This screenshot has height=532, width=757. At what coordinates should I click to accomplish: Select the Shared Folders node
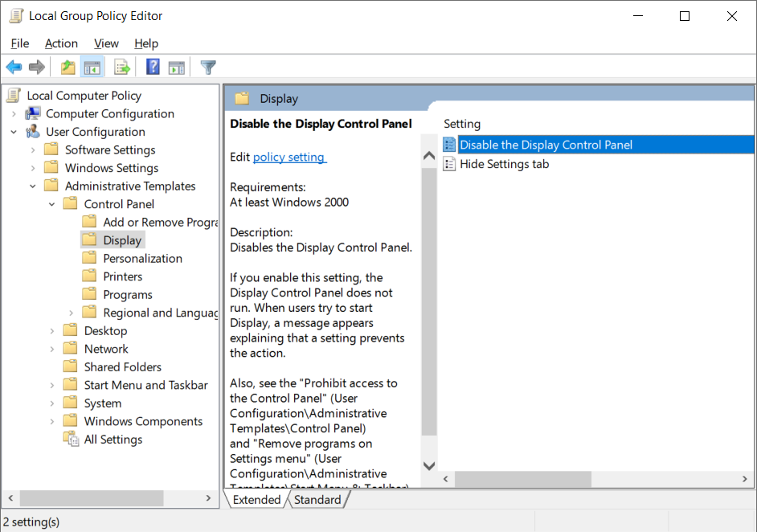tap(113, 367)
